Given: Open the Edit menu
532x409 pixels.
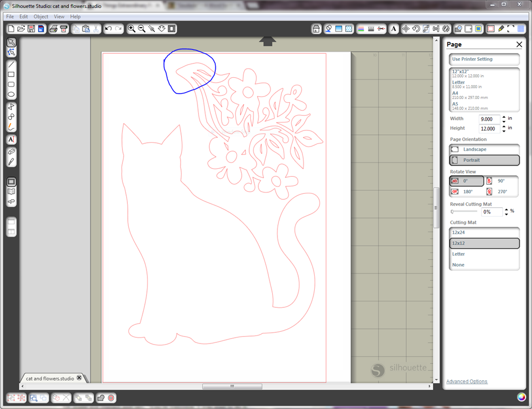Looking at the screenshot, I should 23,17.
